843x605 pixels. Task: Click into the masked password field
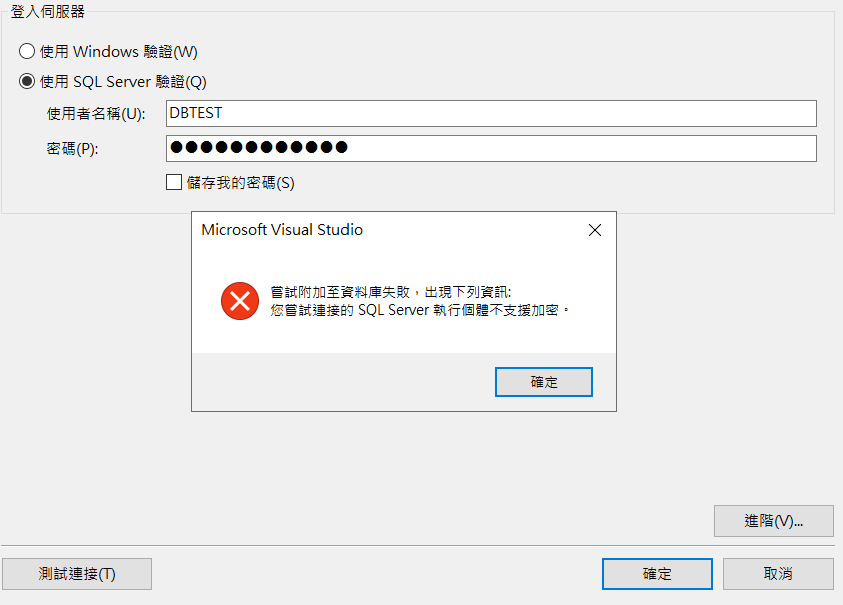tap(491, 148)
